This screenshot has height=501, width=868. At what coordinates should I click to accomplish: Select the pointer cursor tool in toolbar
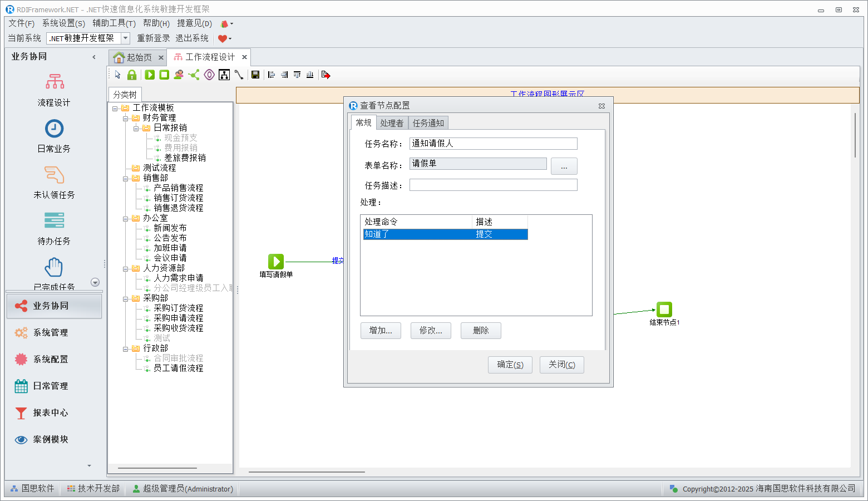pyautogui.click(x=117, y=75)
